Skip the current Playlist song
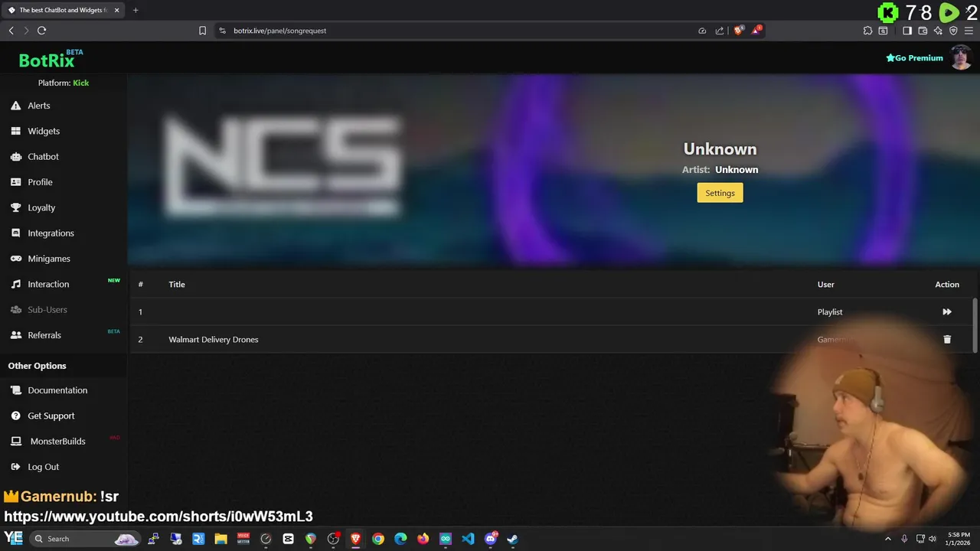 tap(947, 311)
